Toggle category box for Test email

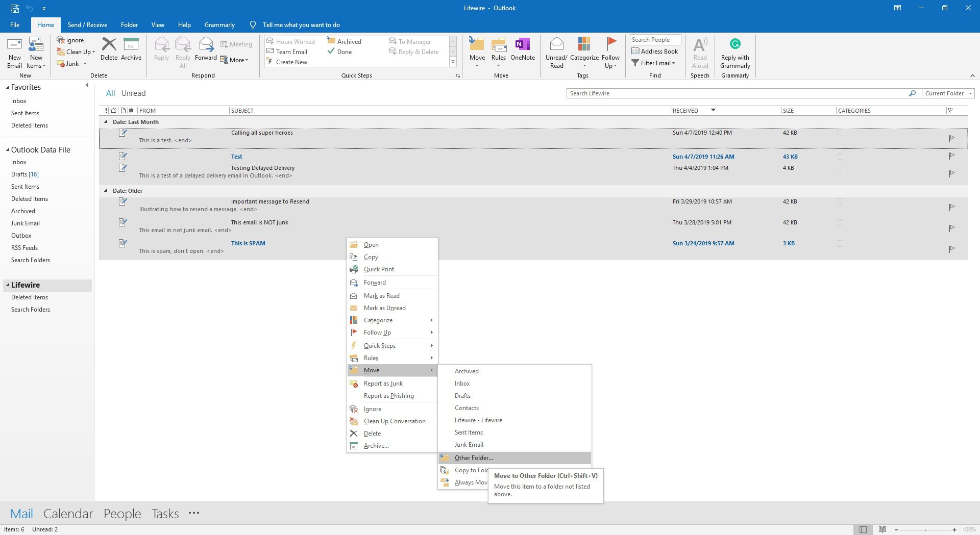pyautogui.click(x=840, y=157)
